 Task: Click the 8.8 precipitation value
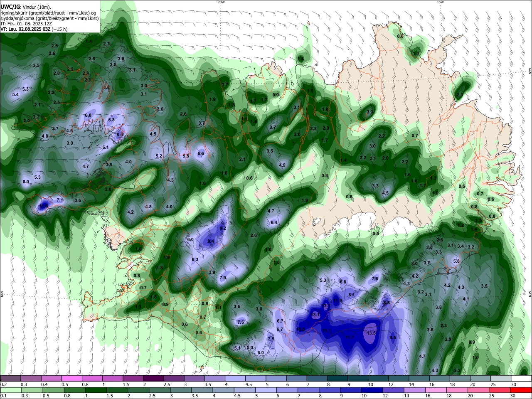coord(386,303)
